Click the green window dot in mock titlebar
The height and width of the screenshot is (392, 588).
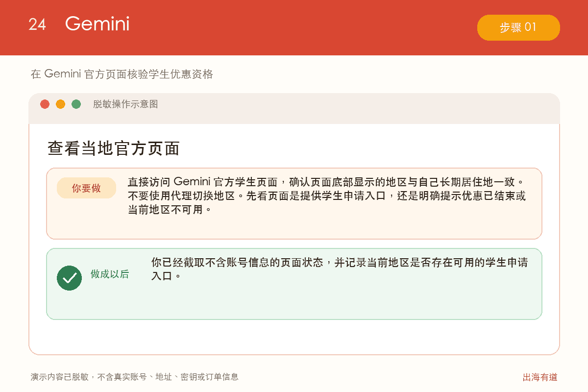76,104
